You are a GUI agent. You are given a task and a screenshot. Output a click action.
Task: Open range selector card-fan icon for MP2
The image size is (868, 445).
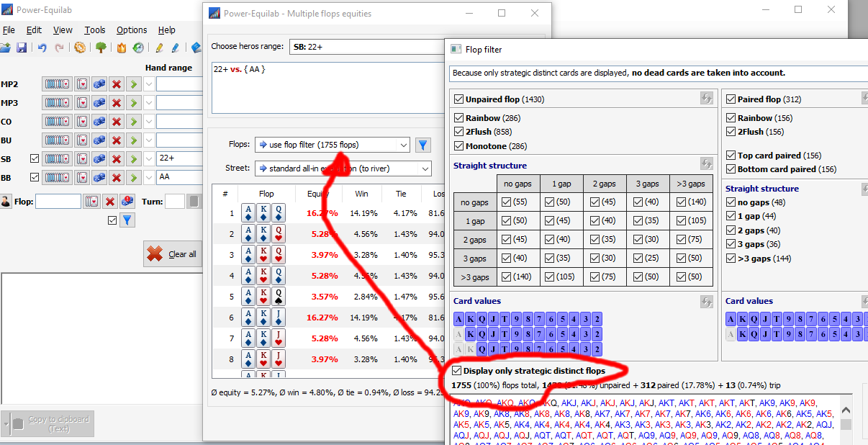[58, 84]
